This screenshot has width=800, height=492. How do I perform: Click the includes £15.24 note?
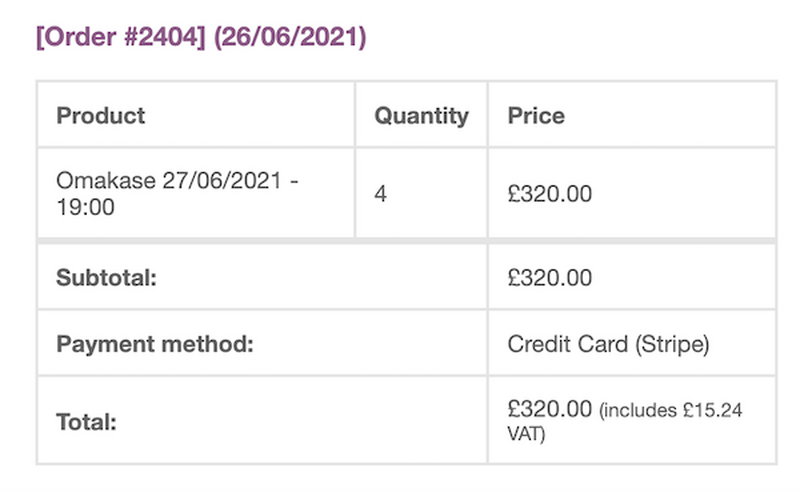tap(670, 411)
